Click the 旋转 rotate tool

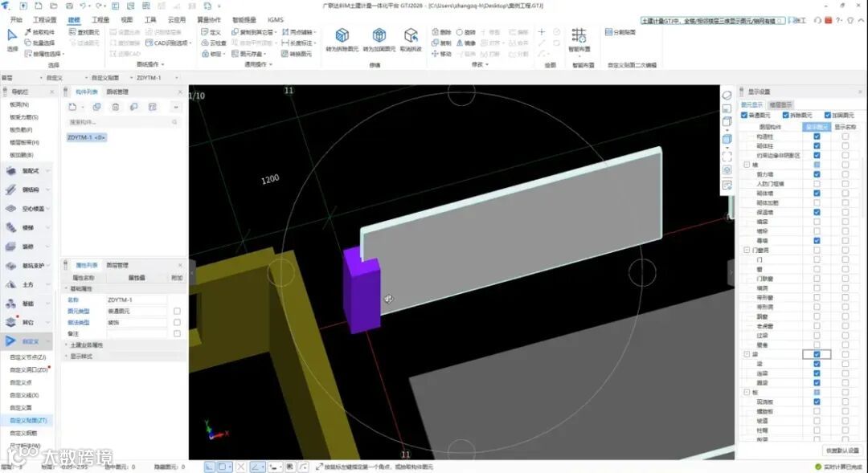(465, 32)
